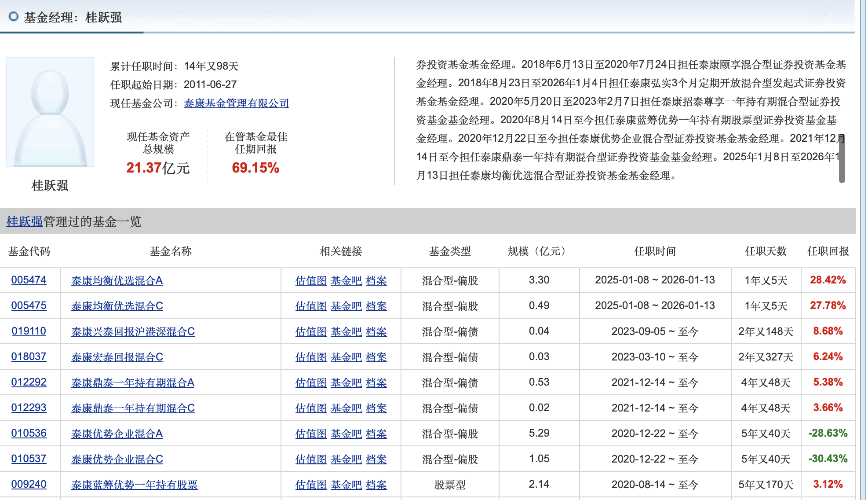Image resolution: width=868 pixels, height=500 pixels.
Task: Select 泰康均衡优选混合A fund name
Action: tap(117, 280)
